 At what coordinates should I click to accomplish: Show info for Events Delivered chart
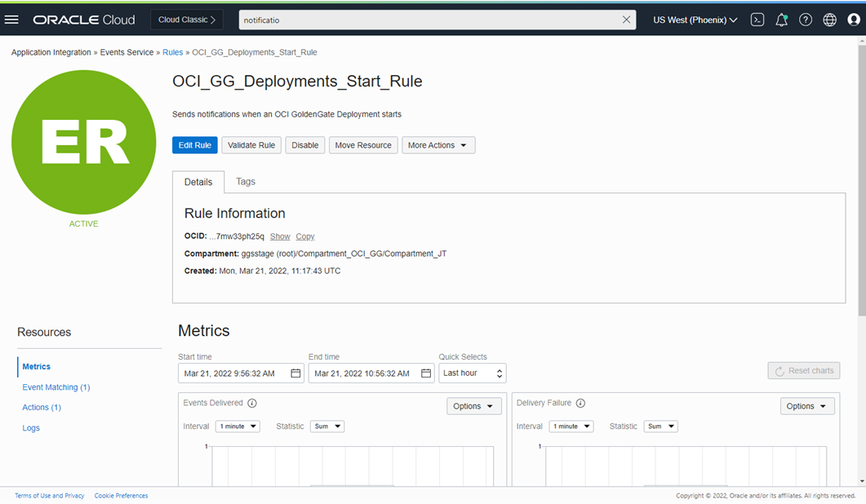point(252,403)
